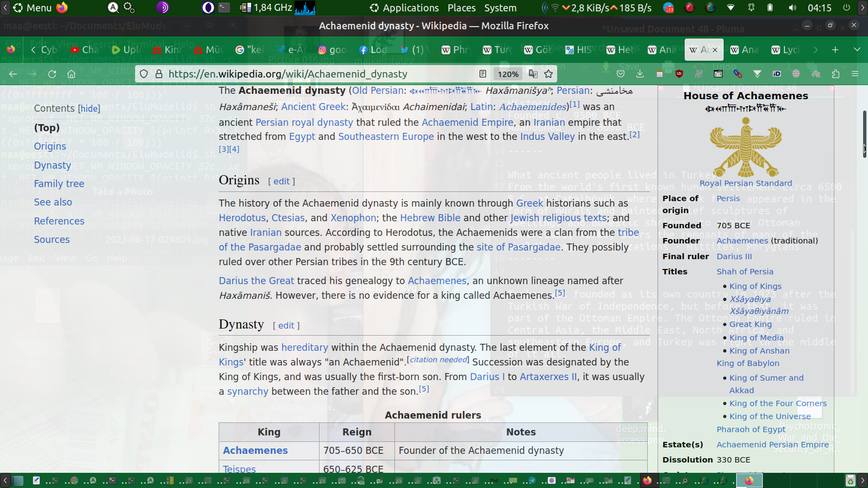The width and height of the screenshot is (868, 488).
Task: Expand the list-all-tabs dropdown arrow
Action: 857,49
